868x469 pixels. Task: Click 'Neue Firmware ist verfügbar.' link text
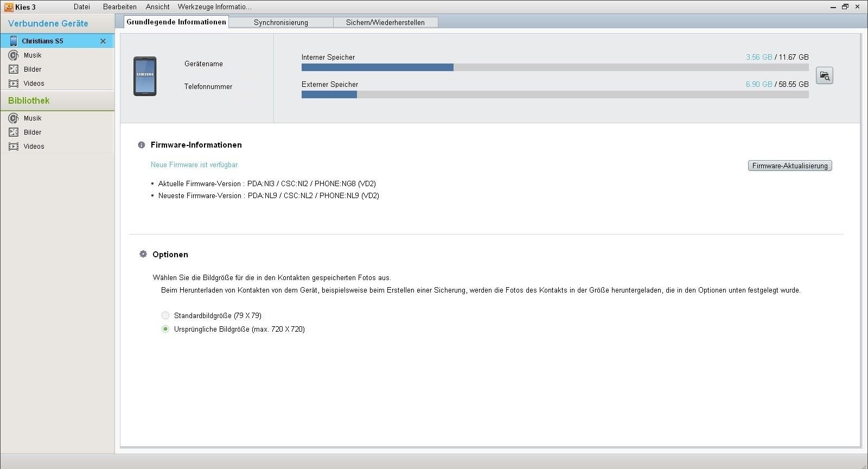click(195, 164)
